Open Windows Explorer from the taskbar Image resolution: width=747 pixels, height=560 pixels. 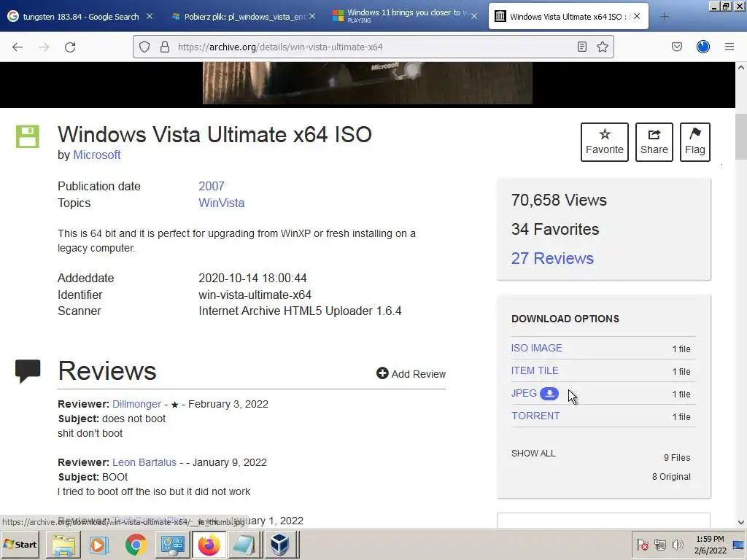(63, 545)
